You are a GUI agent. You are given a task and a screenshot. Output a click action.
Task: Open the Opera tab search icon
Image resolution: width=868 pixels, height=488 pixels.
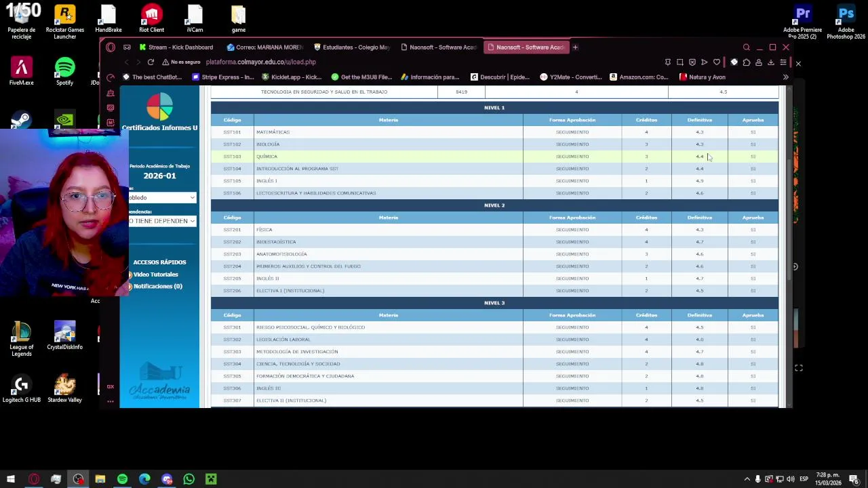point(747,47)
